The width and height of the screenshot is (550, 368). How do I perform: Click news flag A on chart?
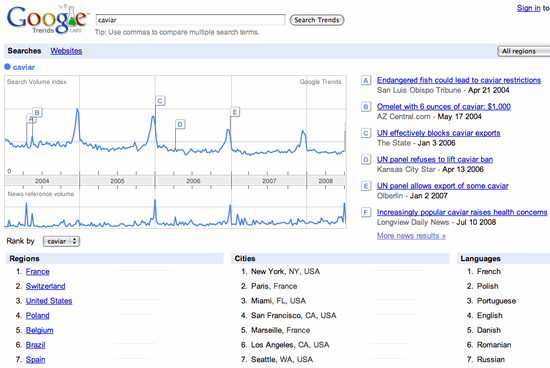[x=31, y=119]
